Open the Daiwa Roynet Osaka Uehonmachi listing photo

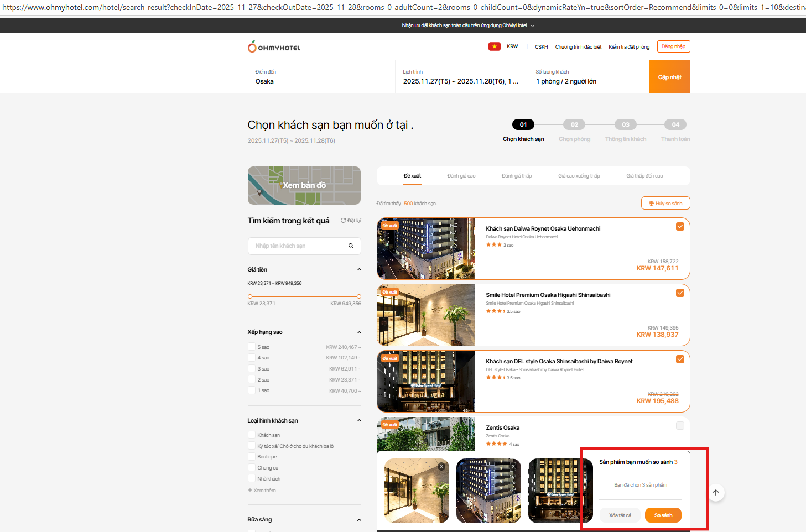click(426, 249)
